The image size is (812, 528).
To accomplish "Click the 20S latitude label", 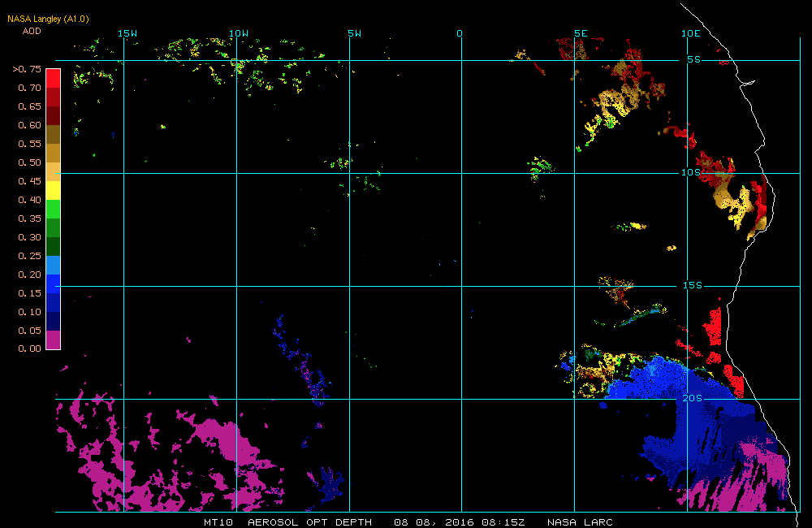I will tap(693, 397).
